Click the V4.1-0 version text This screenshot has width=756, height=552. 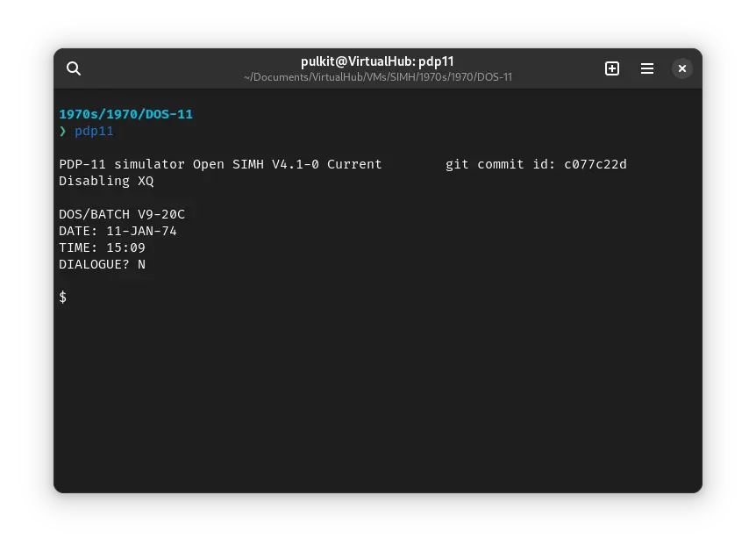pyautogui.click(x=295, y=164)
